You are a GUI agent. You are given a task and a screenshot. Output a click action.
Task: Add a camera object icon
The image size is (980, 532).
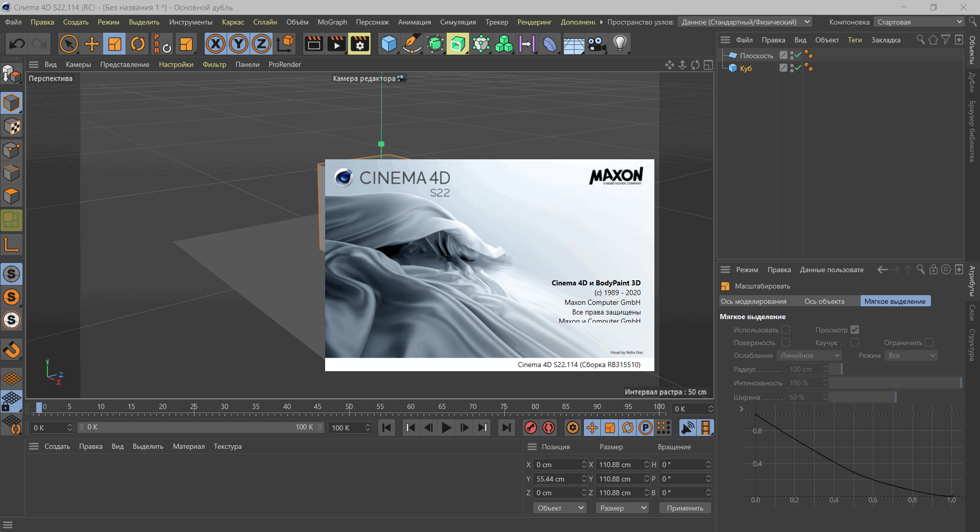(597, 44)
